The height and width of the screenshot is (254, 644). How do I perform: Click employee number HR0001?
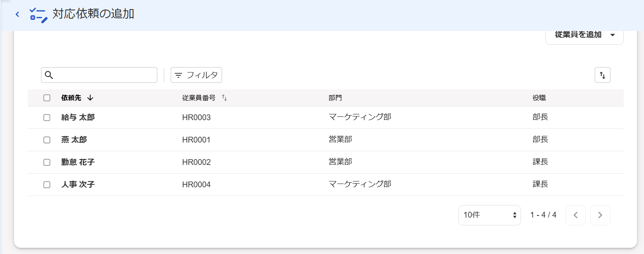(196, 140)
